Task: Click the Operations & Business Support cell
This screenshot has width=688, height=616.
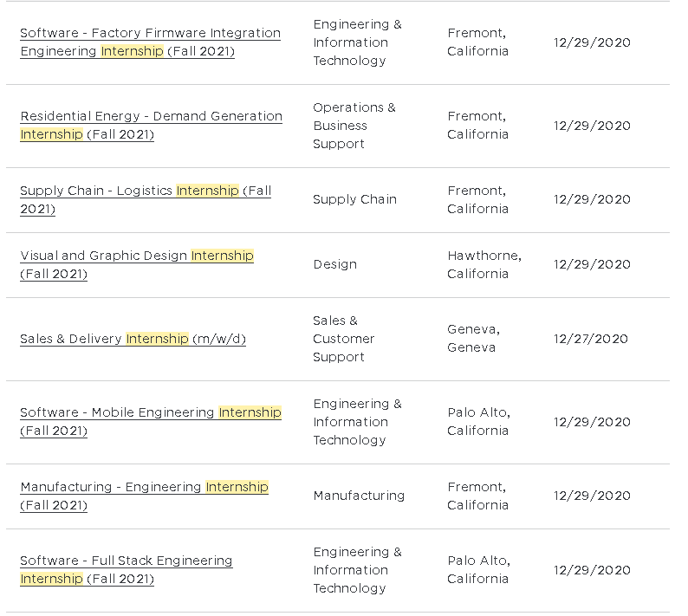Action: point(354,126)
